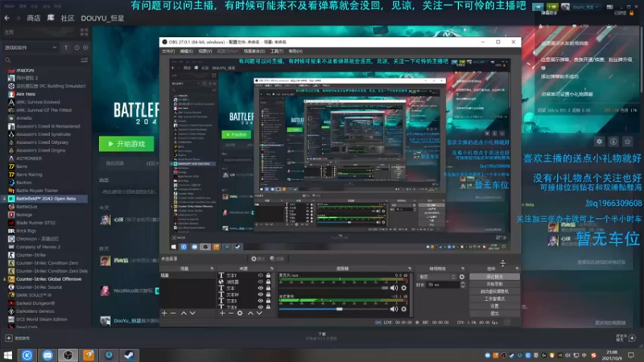Screen dimensions: 644x362
Task: Click the volume icon in system tray
Action: 568,356
